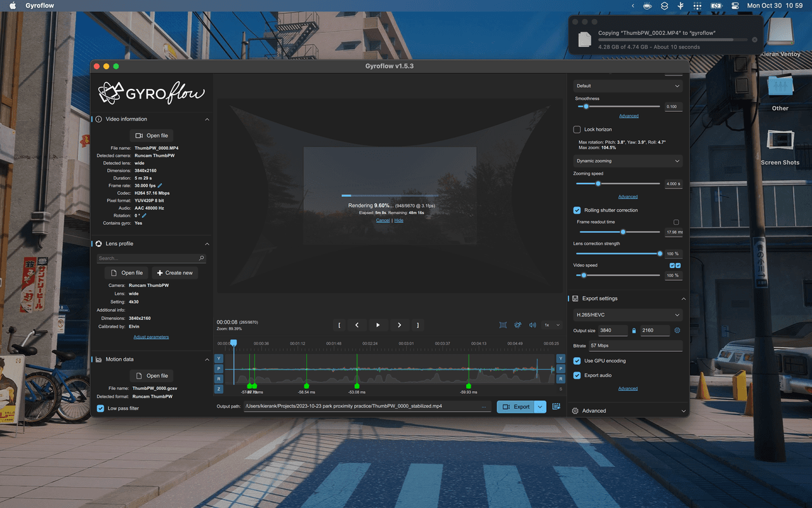Open the render queue icon beside Export

(556, 406)
